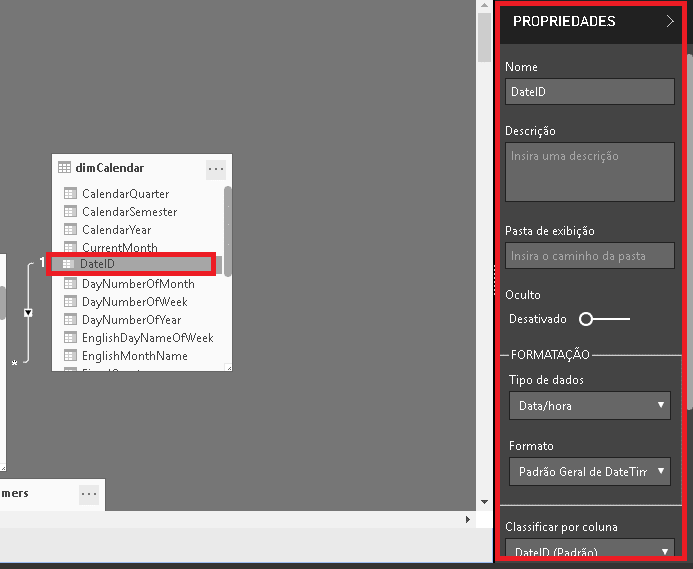
Task: Click the CalendarYear column icon
Action: [70, 229]
